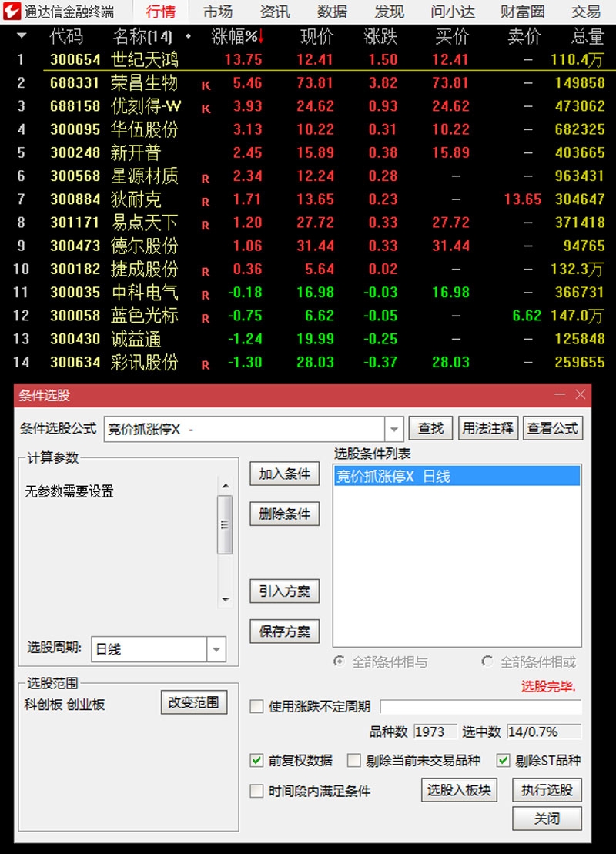Select 全部条件相与 radio button
The height and width of the screenshot is (854, 616).
pos(340,661)
